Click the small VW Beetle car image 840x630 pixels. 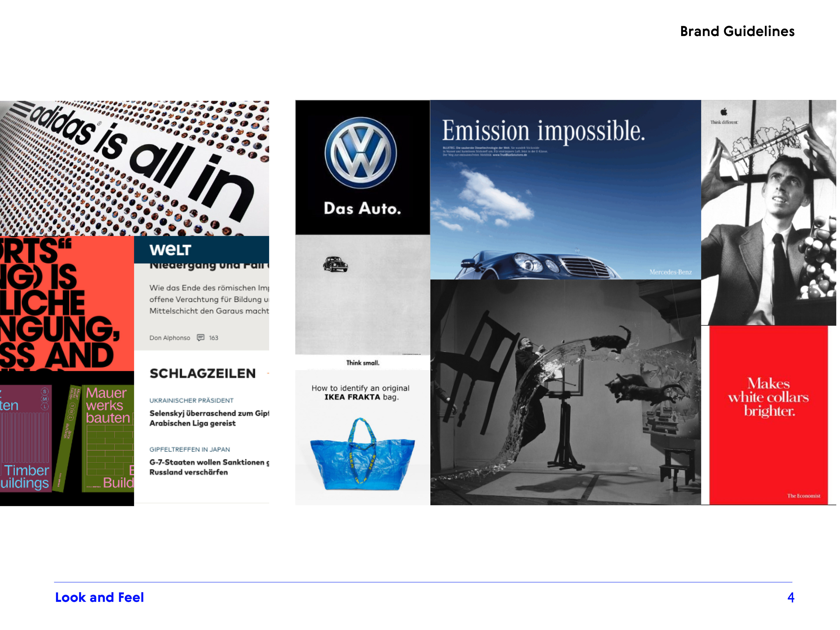tap(335, 264)
